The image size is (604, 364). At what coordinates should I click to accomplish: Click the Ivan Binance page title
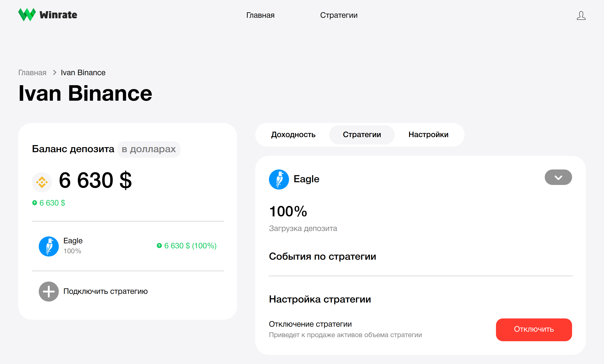click(85, 93)
